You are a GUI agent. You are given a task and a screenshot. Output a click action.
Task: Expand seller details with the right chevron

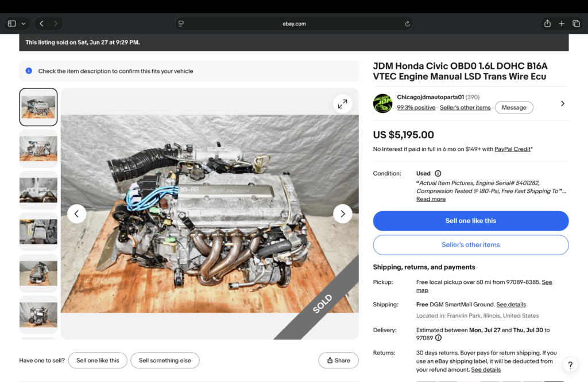[x=562, y=103]
